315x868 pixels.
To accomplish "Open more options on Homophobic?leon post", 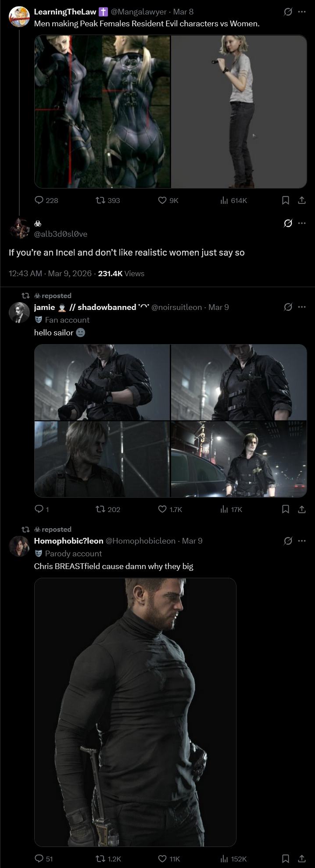I will point(302,541).
